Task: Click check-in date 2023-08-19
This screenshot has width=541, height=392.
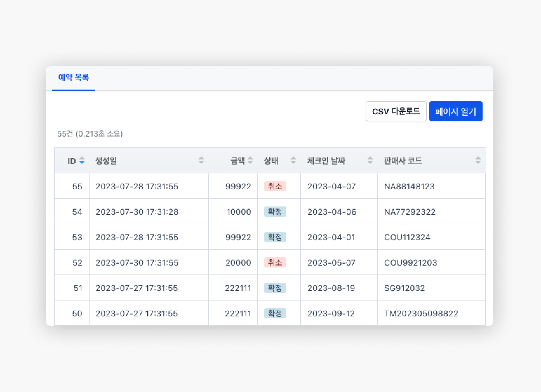Action: click(x=331, y=288)
